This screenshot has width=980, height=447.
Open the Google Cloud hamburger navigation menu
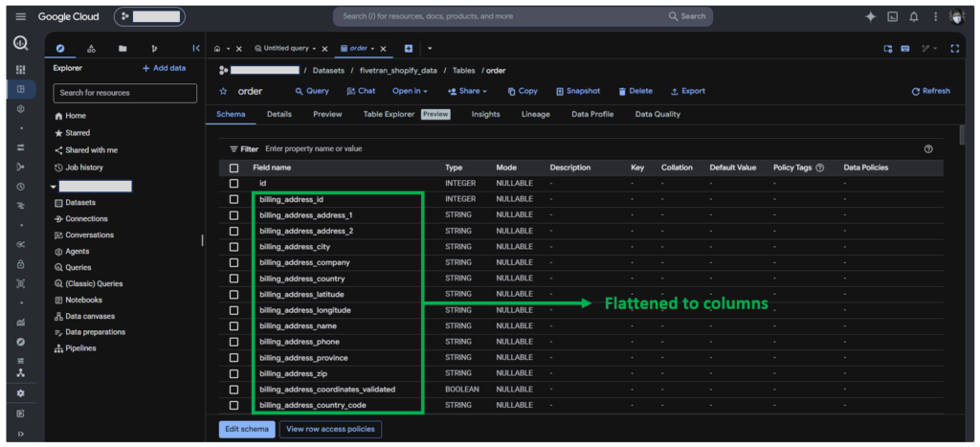pyautogui.click(x=21, y=17)
